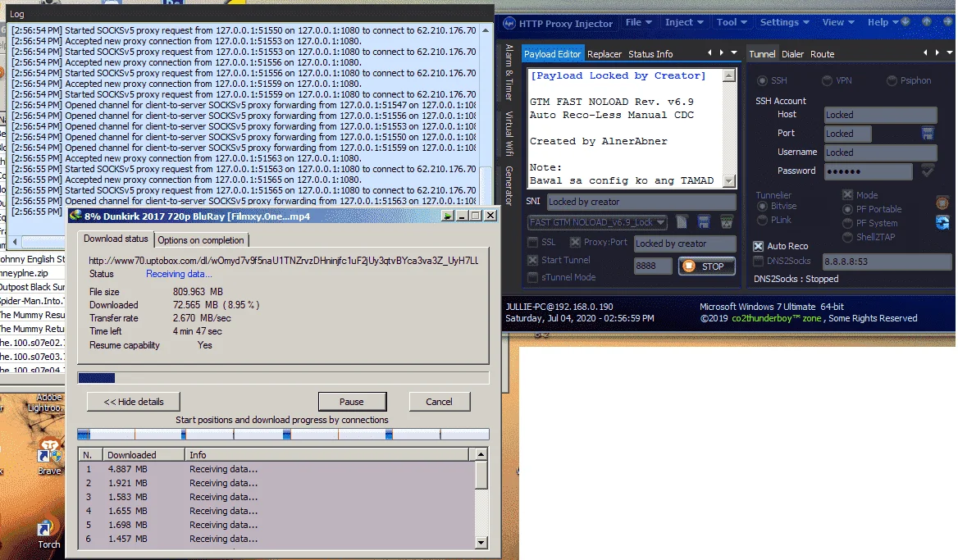Click left arrow in Tunnel tab strip
The height and width of the screenshot is (560, 958).
click(925, 53)
